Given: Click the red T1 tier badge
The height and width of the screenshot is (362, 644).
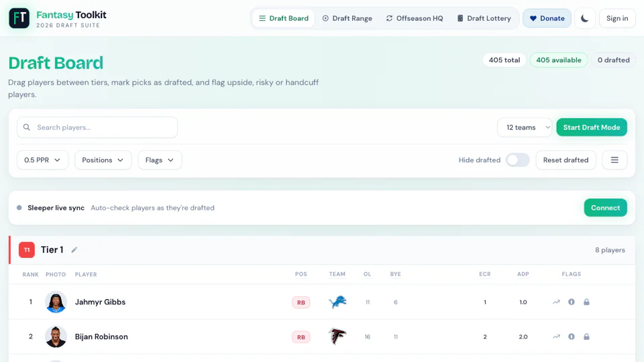Looking at the screenshot, I should (27, 250).
